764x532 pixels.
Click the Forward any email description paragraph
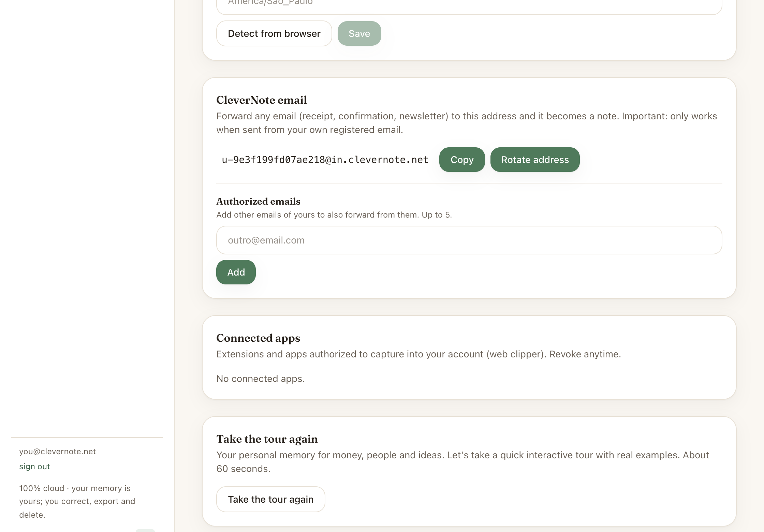click(x=467, y=123)
